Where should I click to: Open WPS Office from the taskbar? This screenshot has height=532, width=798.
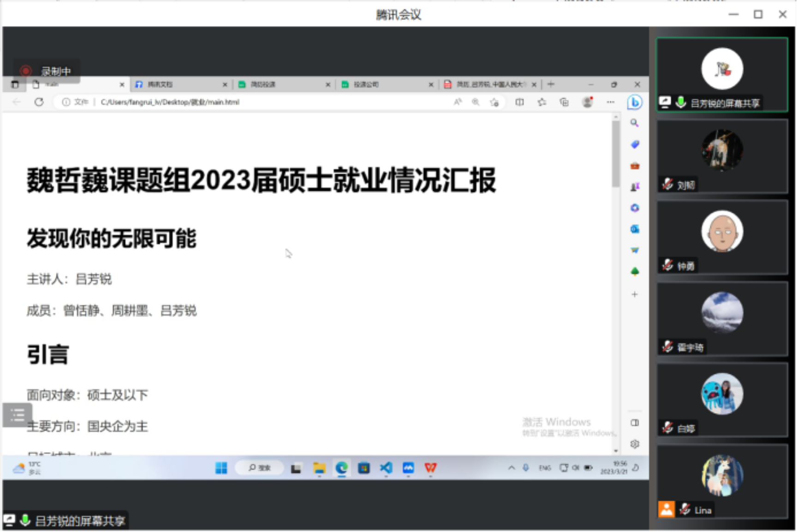[x=430, y=468]
